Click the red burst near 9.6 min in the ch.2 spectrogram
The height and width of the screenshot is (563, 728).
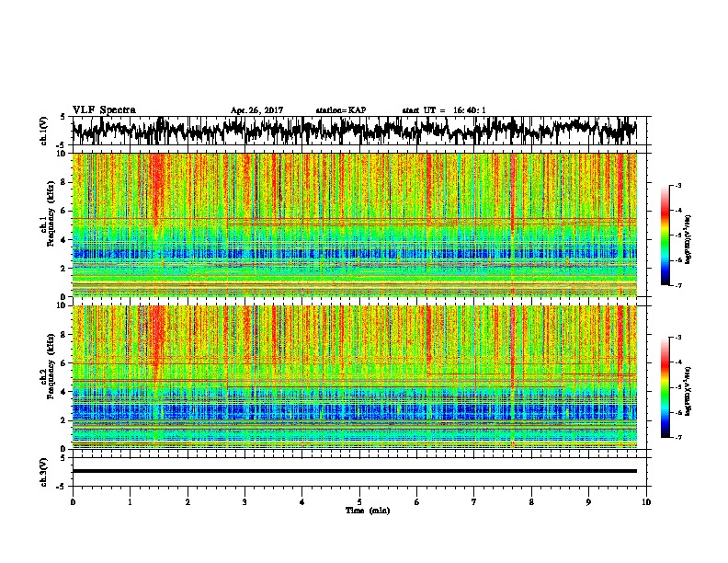620,344
